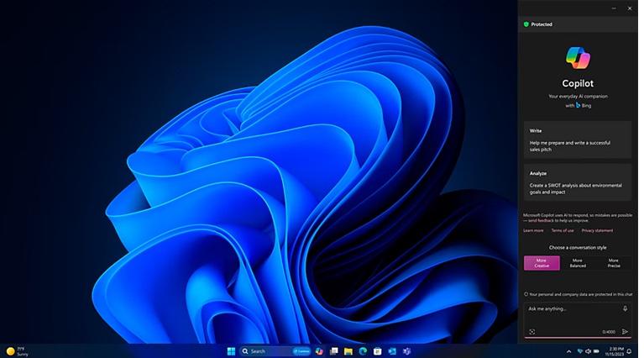Click the Contoso badge inside the Search box
The height and width of the screenshot is (358, 644).
[x=302, y=351]
